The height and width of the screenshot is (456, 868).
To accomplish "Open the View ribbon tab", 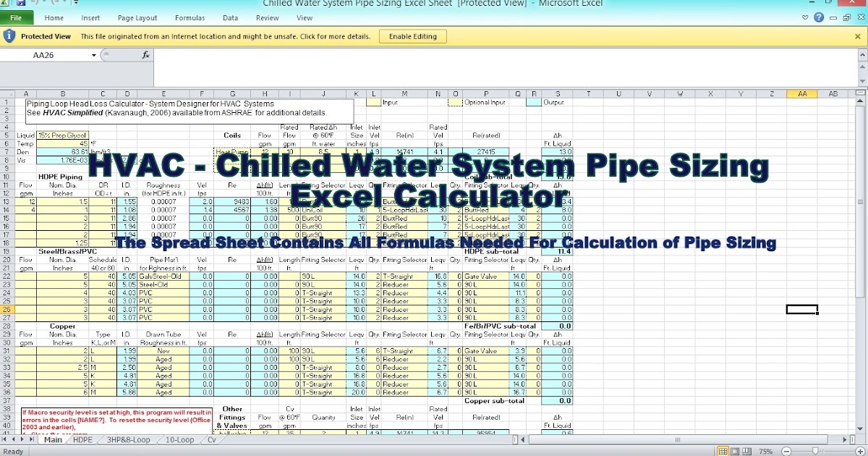I will coord(305,17).
